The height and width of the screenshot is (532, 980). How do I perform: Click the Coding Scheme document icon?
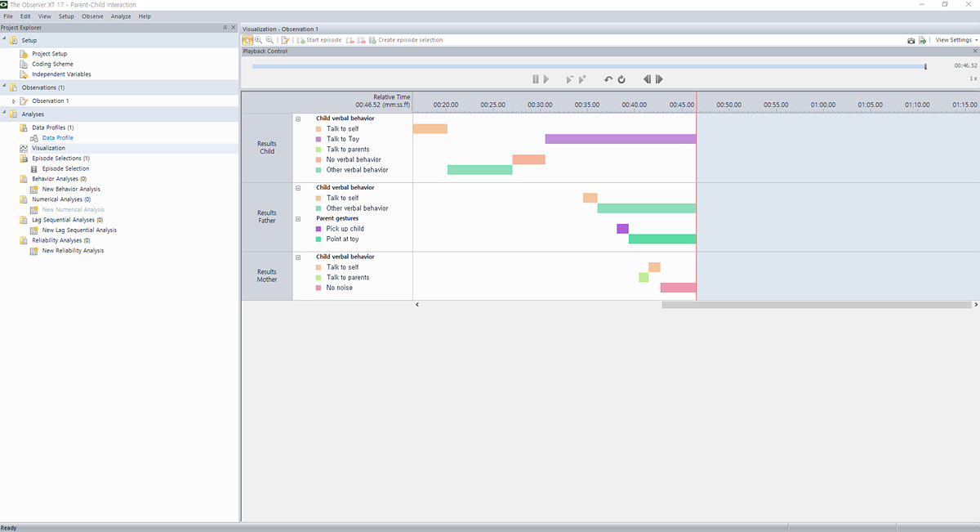24,64
